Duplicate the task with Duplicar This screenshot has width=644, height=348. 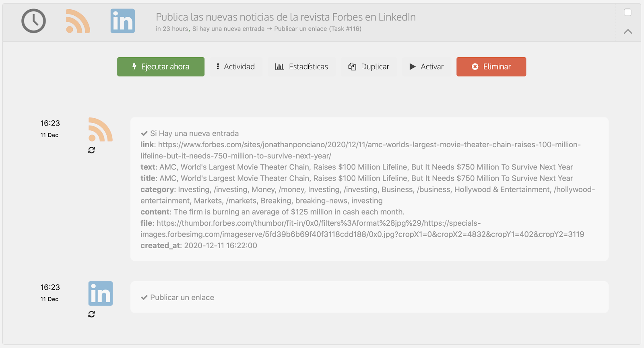[369, 67]
